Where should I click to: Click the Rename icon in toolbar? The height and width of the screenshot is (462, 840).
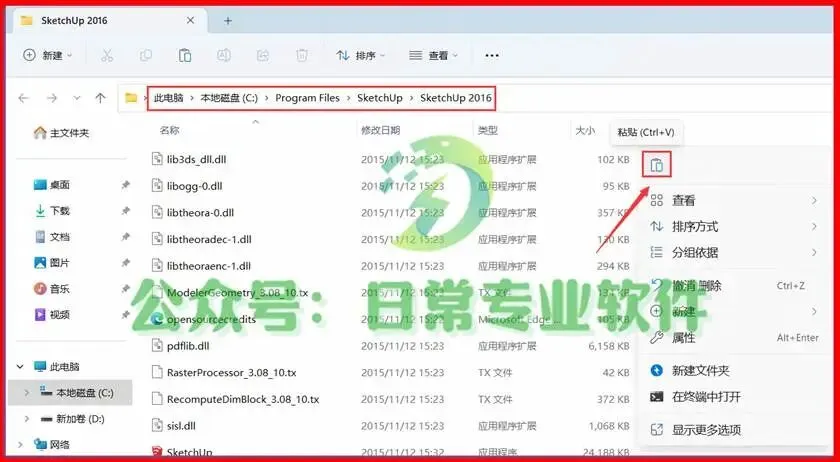pyautogui.click(x=224, y=55)
